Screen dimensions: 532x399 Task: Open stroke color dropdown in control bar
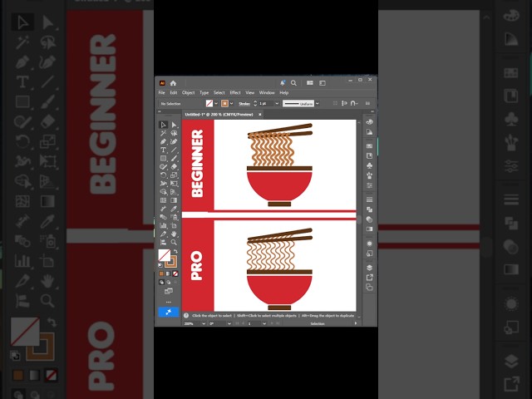tap(231, 103)
